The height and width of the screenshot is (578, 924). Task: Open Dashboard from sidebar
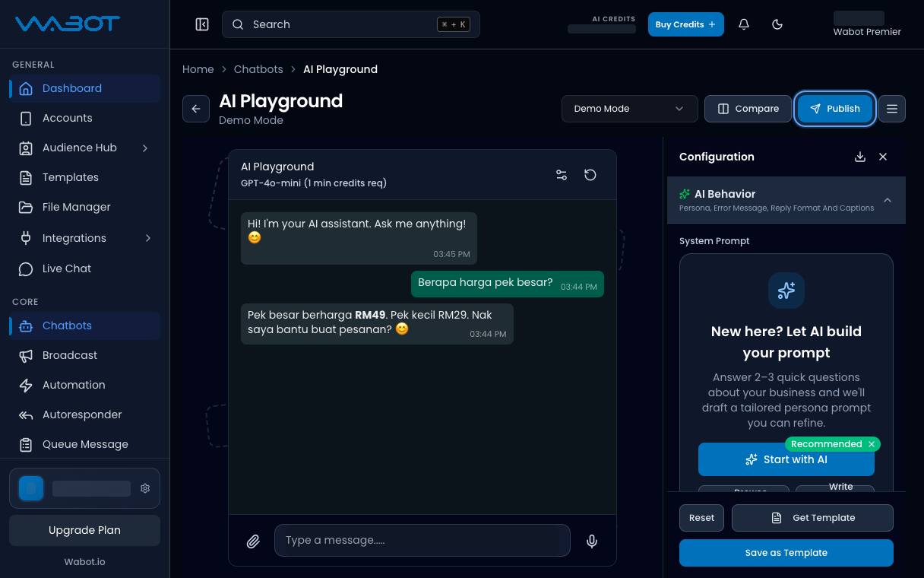coord(84,88)
